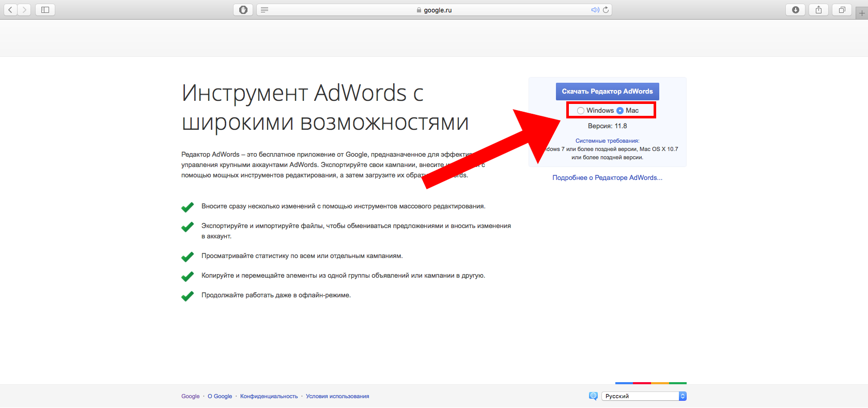Mute the tab audio speaker icon

(x=595, y=10)
